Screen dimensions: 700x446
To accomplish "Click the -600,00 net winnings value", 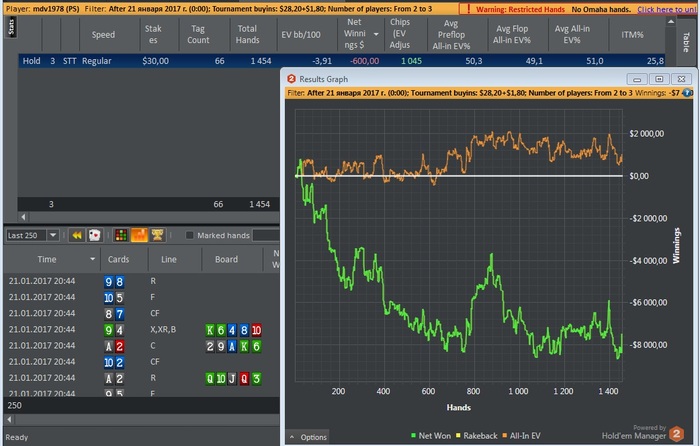I will 365,61.
